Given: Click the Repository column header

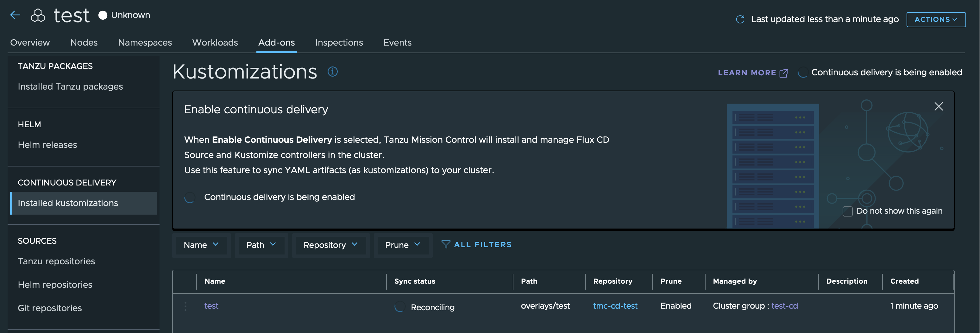Looking at the screenshot, I should (612, 281).
